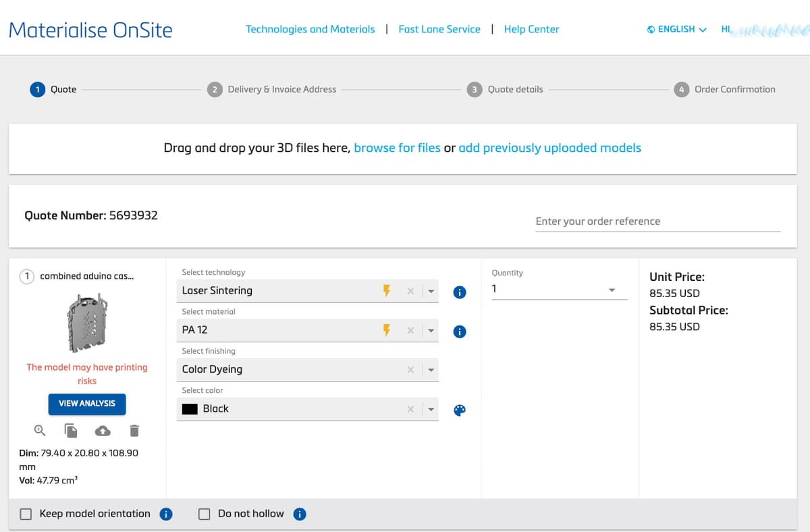810x532 pixels.
Task: Clear Color Dyeing finishing with the X
Action: 410,370
